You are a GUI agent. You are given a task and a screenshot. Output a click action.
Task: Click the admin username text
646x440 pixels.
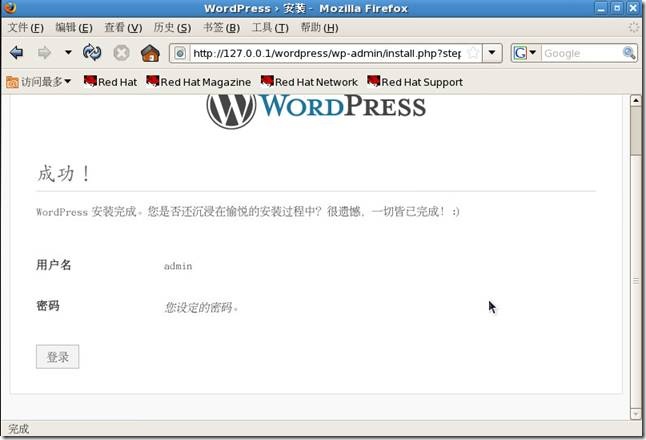[x=178, y=266]
